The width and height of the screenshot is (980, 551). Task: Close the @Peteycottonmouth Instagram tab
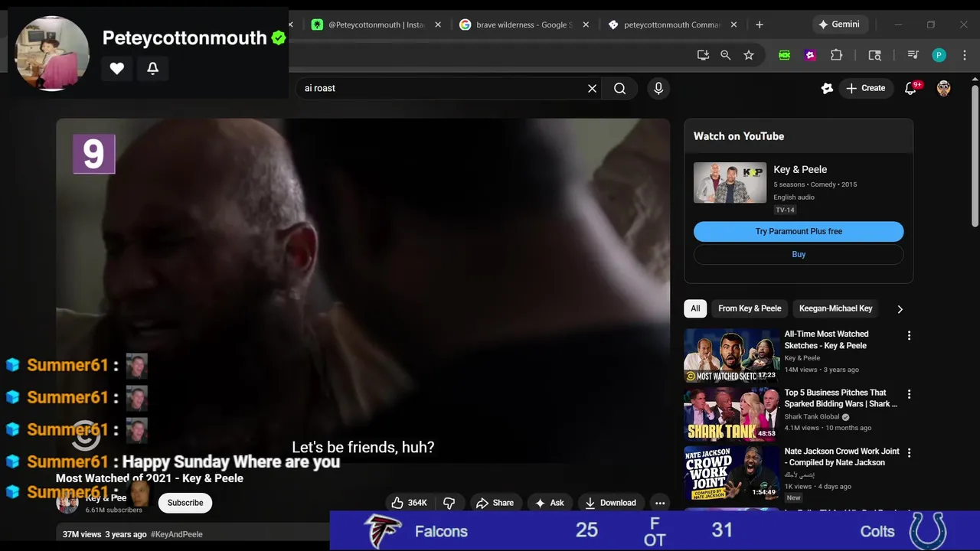438,24
